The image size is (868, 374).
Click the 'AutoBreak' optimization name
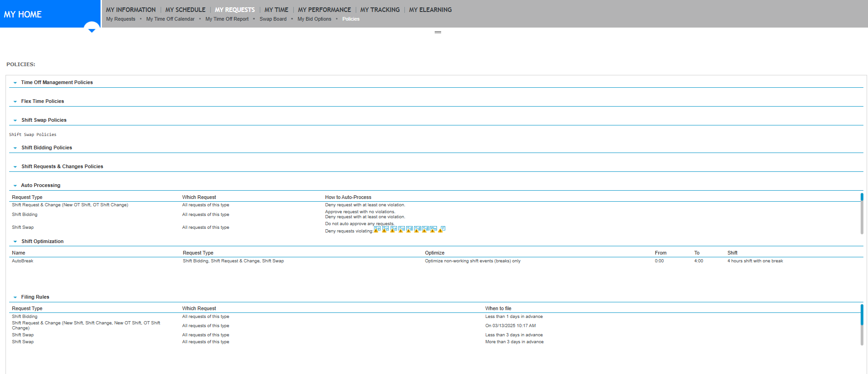click(22, 261)
